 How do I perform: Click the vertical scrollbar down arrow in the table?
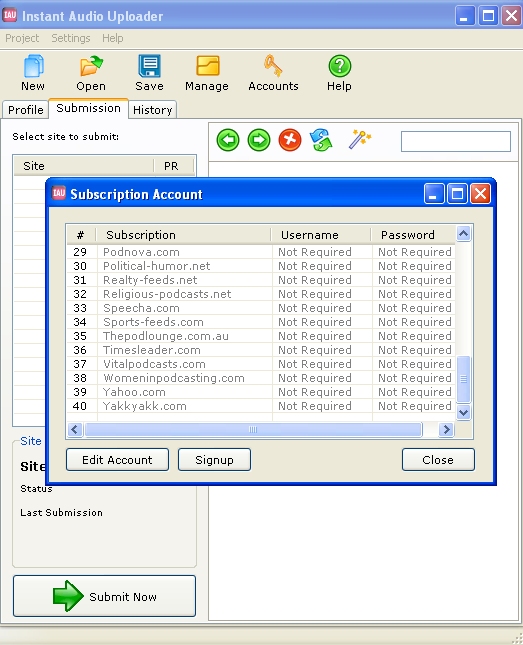click(464, 412)
